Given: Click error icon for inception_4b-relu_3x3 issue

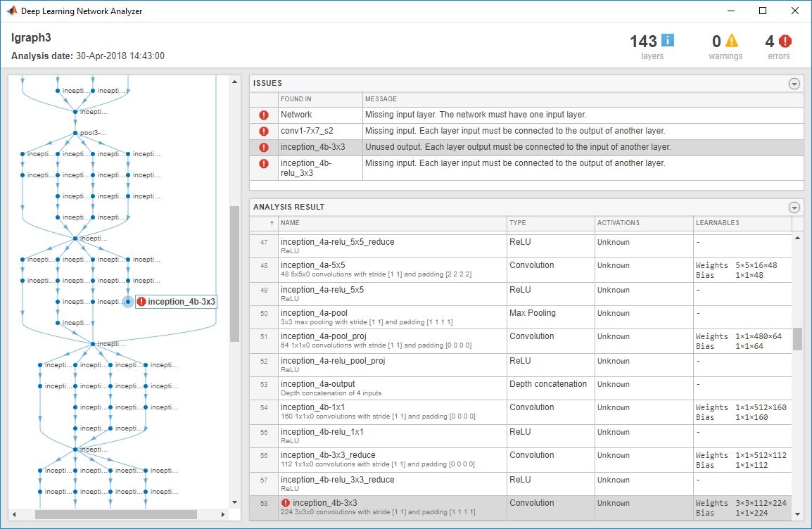Looking at the screenshot, I should click(x=264, y=164).
